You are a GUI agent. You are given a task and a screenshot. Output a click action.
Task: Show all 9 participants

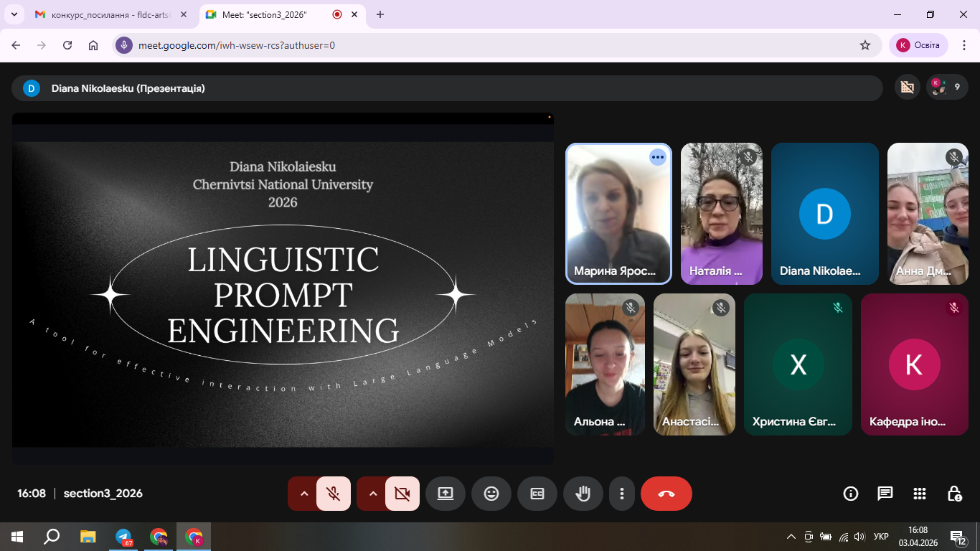pyautogui.click(x=947, y=88)
